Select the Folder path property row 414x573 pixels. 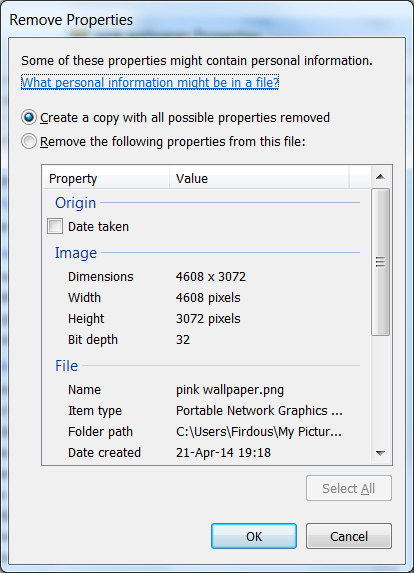[206, 432]
